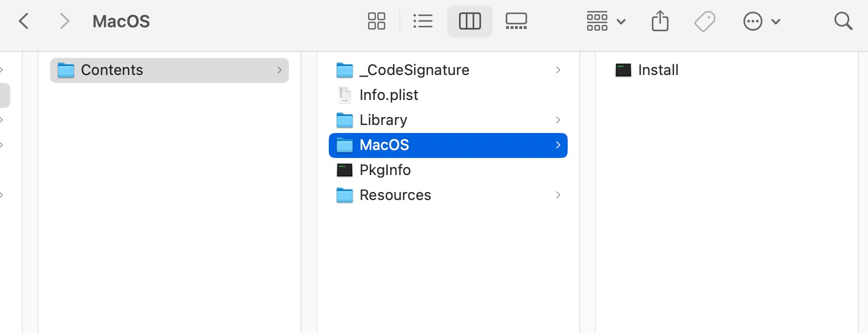868x333 pixels.
Task: Expand the Library folder chevron
Action: 558,120
